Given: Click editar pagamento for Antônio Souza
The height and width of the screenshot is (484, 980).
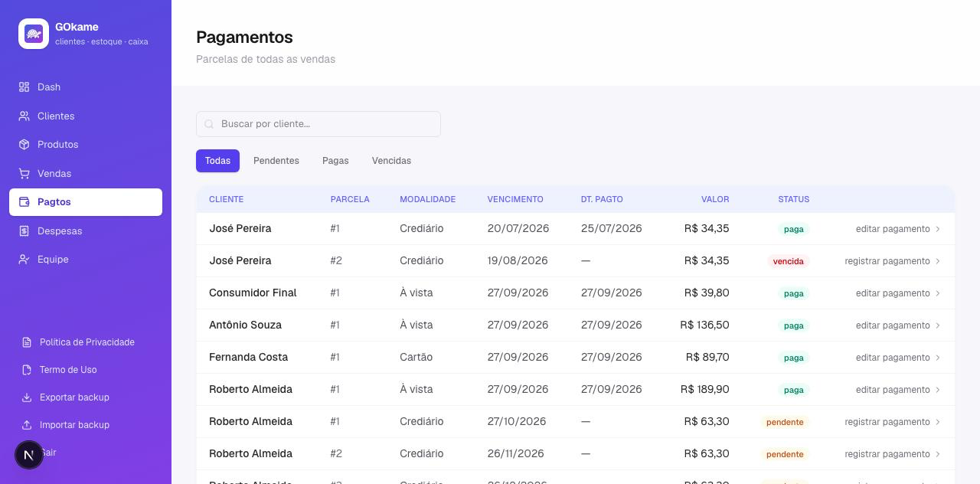Looking at the screenshot, I should tap(898, 325).
